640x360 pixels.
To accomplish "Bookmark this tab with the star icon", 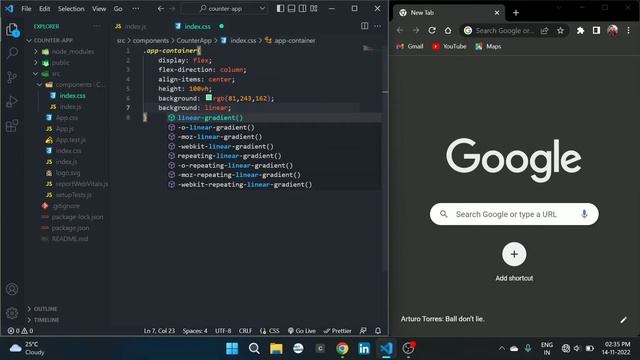I will 560,30.
